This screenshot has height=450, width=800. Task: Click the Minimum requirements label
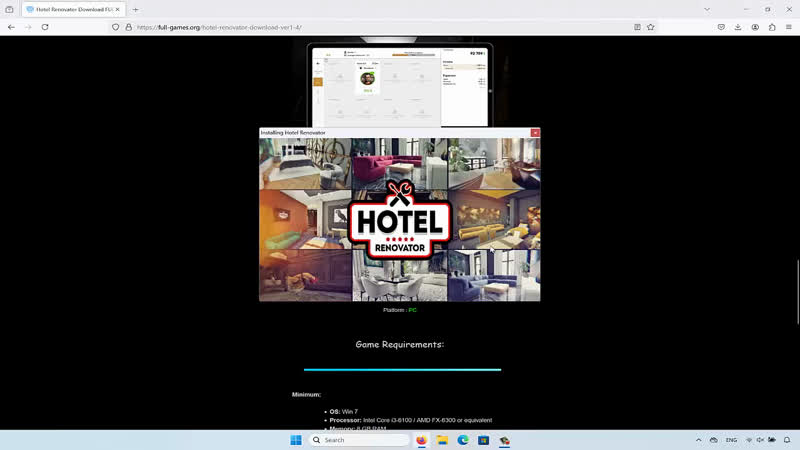306,394
